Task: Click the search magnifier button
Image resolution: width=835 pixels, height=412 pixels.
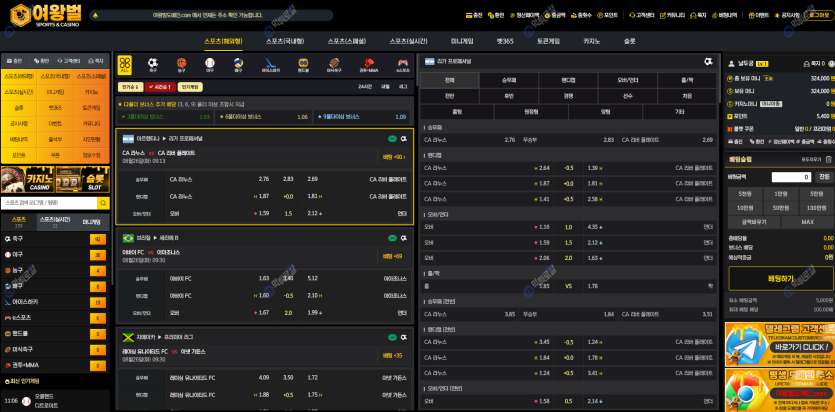Action: point(105,201)
